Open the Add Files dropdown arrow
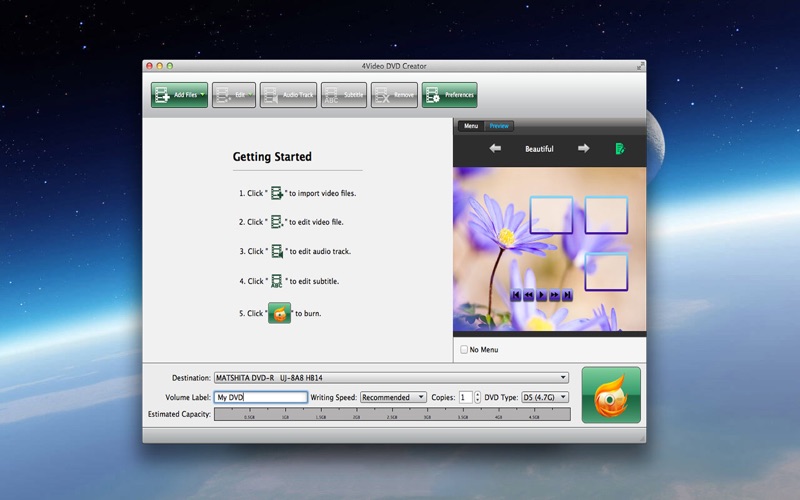The image size is (800, 500). [x=203, y=94]
